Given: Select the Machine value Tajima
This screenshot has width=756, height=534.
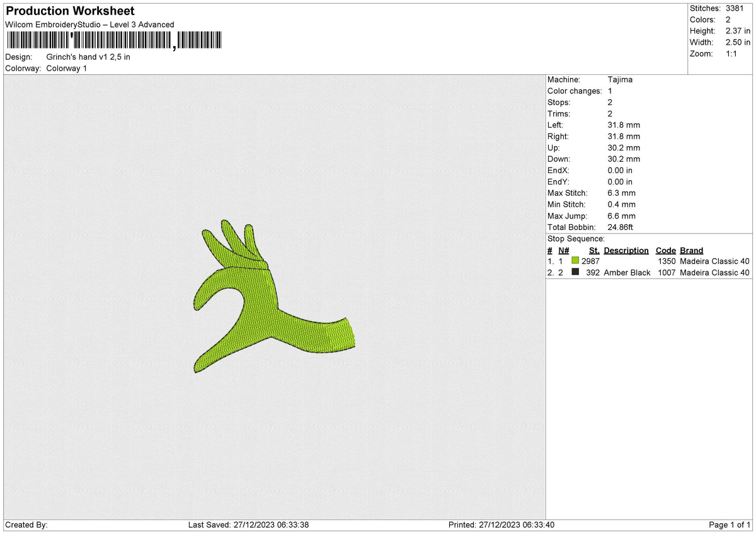Looking at the screenshot, I should (x=621, y=79).
